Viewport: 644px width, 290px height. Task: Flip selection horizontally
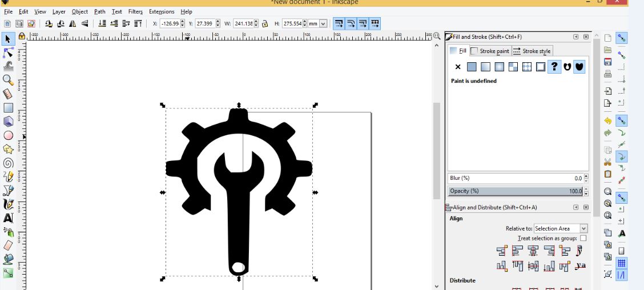[73, 23]
